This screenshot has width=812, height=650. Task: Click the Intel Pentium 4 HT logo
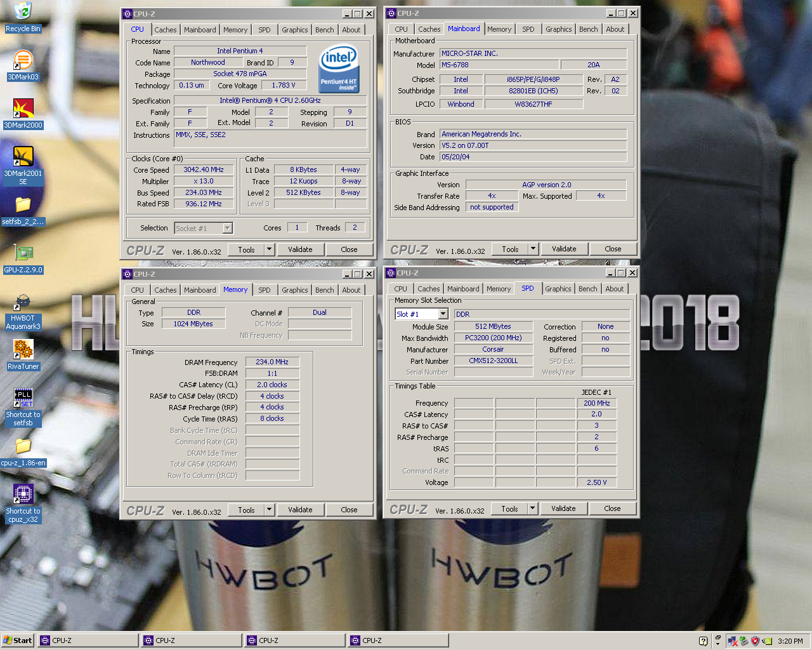coord(339,68)
